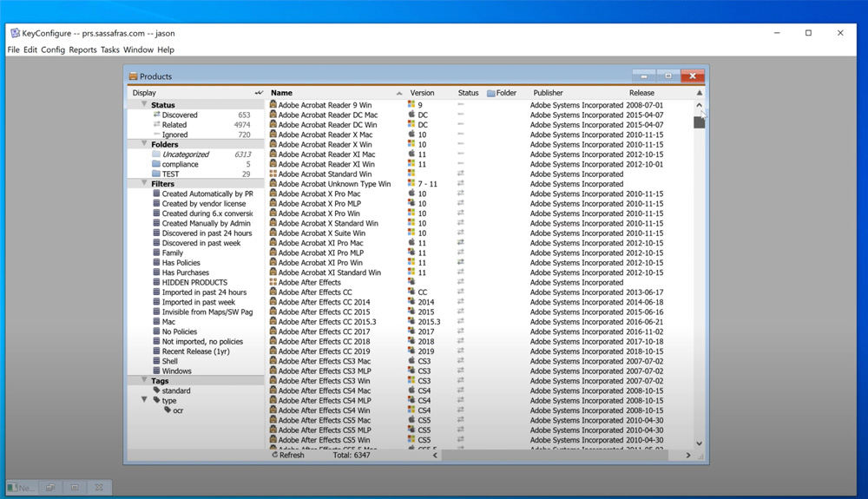Click the Shell filter icon
This screenshot has height=499, width=868.
pyautogui.click(x=156, y=361)
